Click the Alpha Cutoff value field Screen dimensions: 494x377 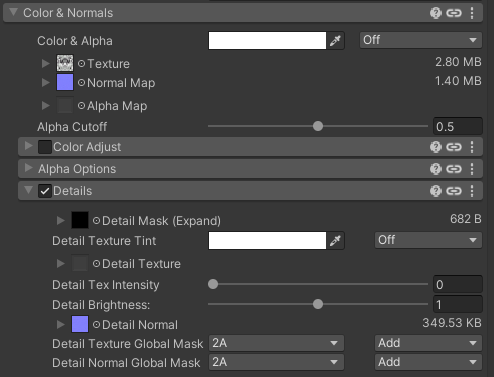point(458,126)
